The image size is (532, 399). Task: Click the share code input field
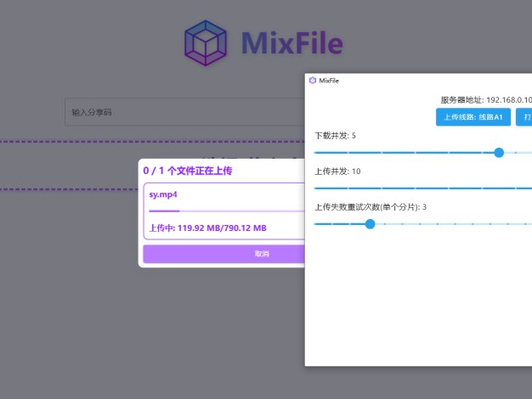(x=184, y=112)
